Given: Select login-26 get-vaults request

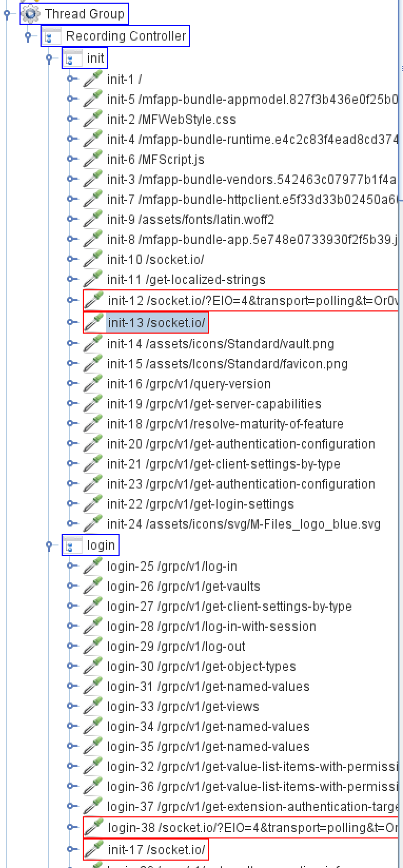Looking at the screenshot, I should [183, 586].
